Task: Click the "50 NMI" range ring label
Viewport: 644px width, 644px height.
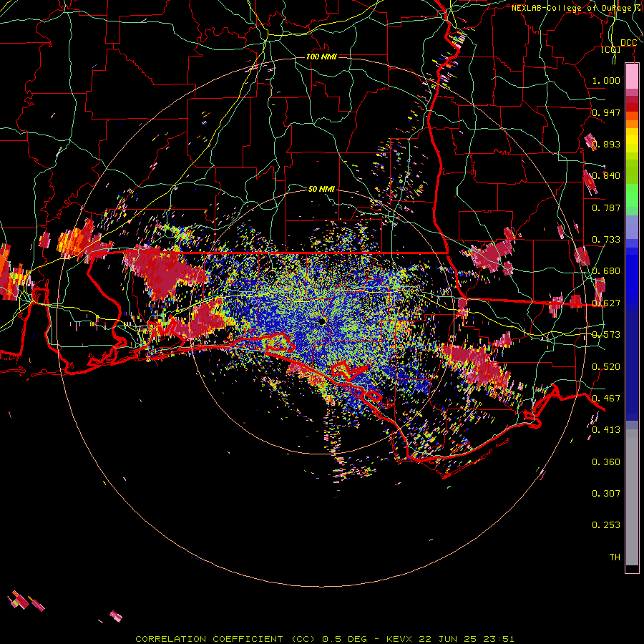Action: [x=321, y=189]
